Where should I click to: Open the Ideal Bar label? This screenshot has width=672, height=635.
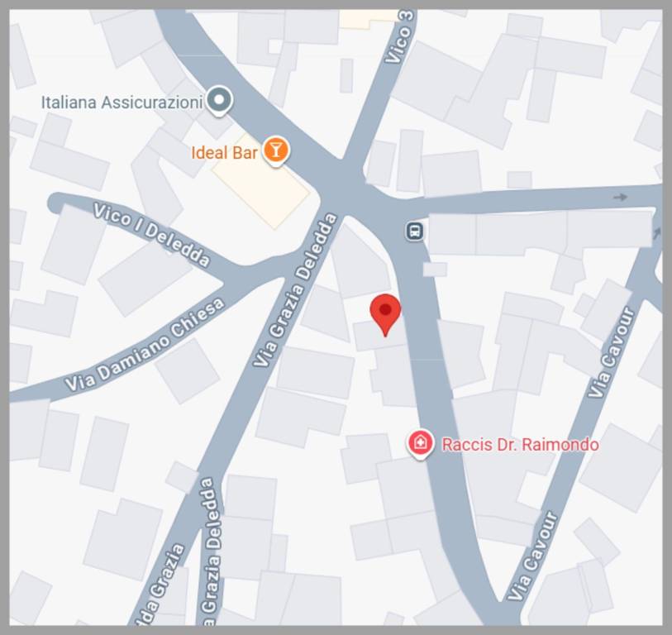point(224,153)
